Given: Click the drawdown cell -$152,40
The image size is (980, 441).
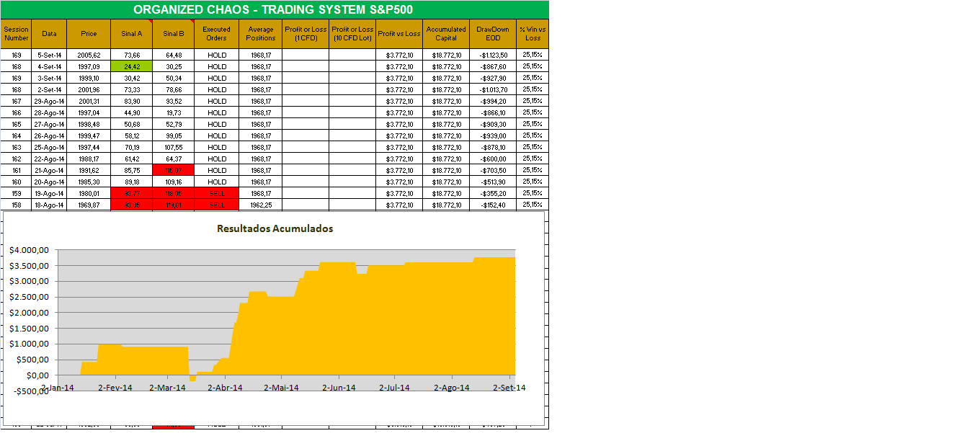Looking at the screenshot, I should coord(493,205).
